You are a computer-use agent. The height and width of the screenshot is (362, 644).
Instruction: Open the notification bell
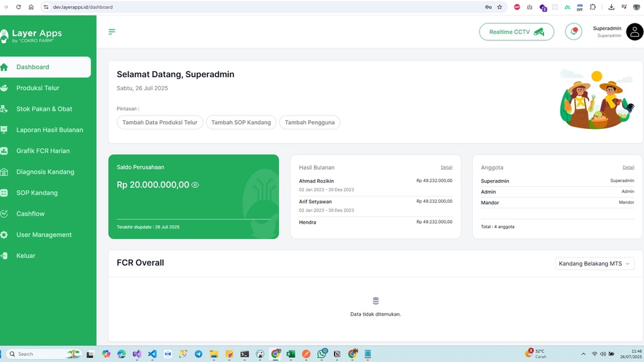point(574,32)
